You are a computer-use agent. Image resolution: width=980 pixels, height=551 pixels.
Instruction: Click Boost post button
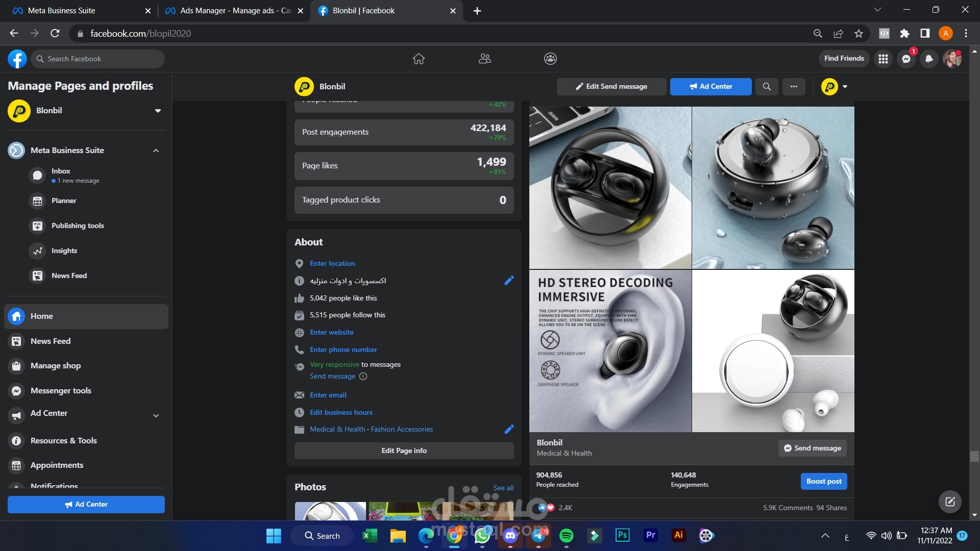click(x=824, y=481)
